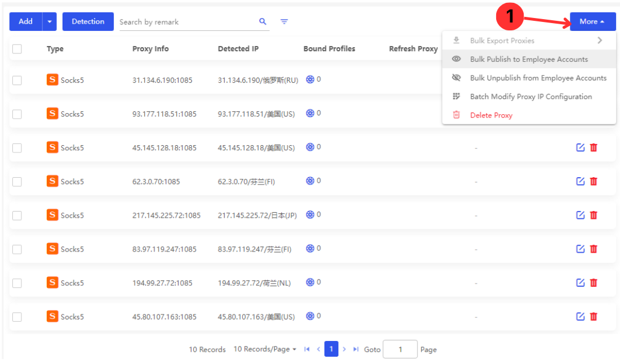
Task: Click the Type column header
Action: click(x=55, y=48)
